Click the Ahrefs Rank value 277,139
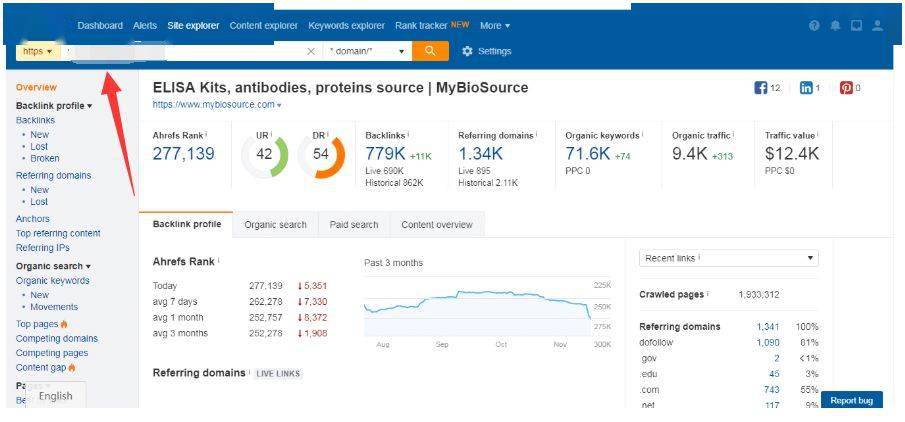This screenshot has width=905, height=422. [184, 154]
